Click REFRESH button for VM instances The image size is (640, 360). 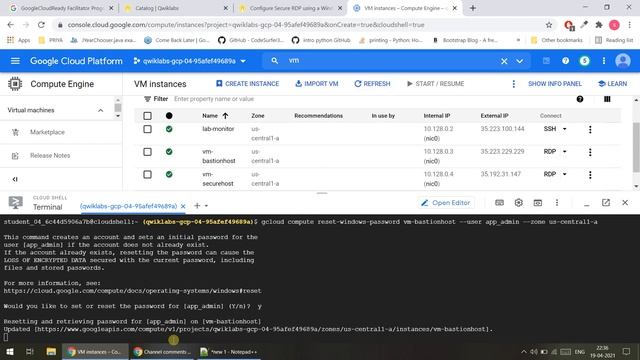(x=372, y=84)
